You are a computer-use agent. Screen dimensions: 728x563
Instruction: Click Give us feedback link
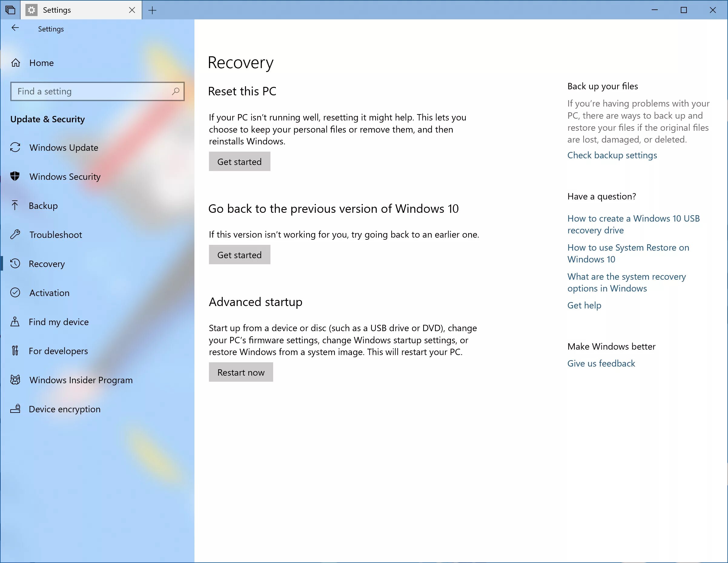[601, 363]
